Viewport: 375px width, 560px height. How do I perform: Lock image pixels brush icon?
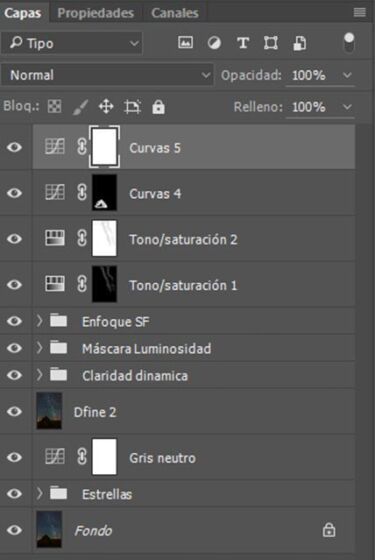coord(80,107)
